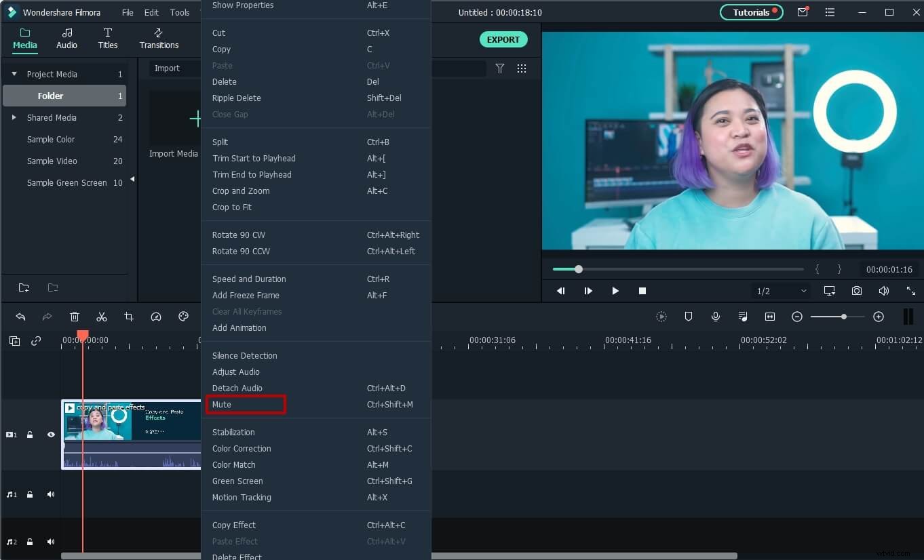This screenshot has width=924, height=560.
Task: Open the Crop tool in the toolbar
Action: pos(129,317)
